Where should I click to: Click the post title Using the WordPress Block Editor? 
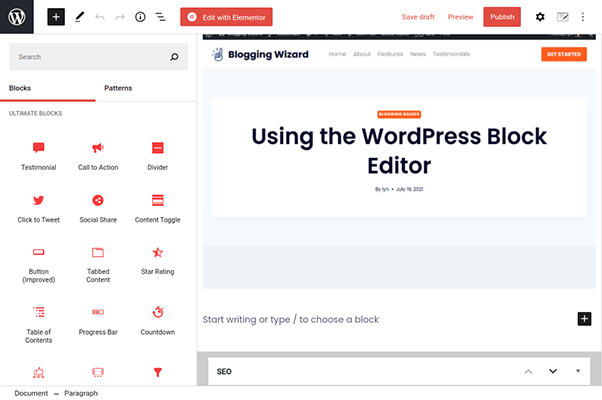(399, 151)
